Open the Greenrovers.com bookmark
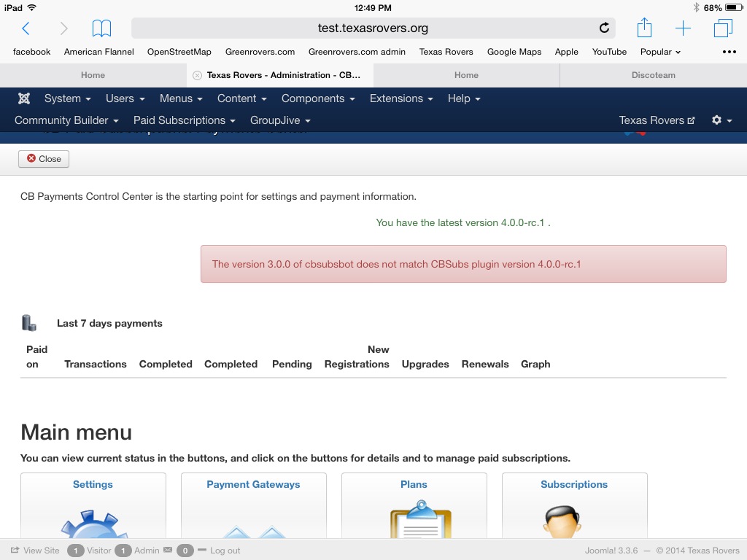This screenshot has height=560, width=747. 260,52
